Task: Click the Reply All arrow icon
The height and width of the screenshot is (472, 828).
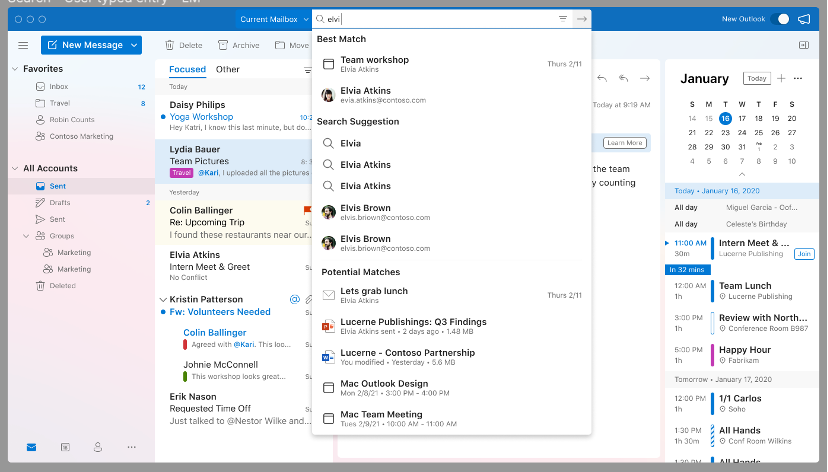Action: click(x=623, y=78)
